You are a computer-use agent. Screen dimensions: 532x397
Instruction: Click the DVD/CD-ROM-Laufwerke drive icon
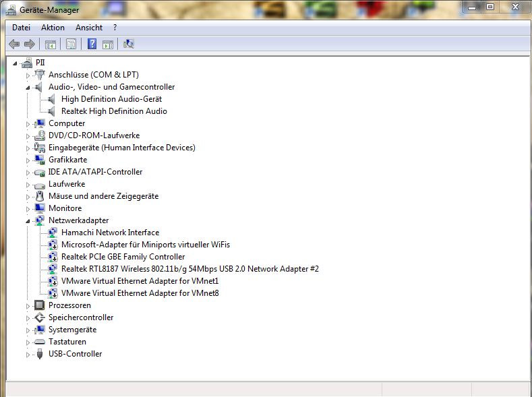coord(40,135)
